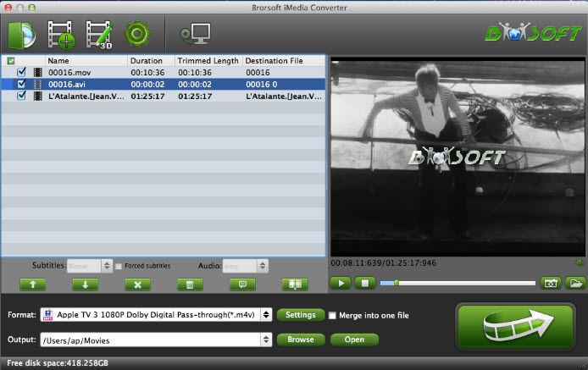Screen dimensions: 588x370
Task: Open the 3D video editor icon
Action: click(99, 34)
